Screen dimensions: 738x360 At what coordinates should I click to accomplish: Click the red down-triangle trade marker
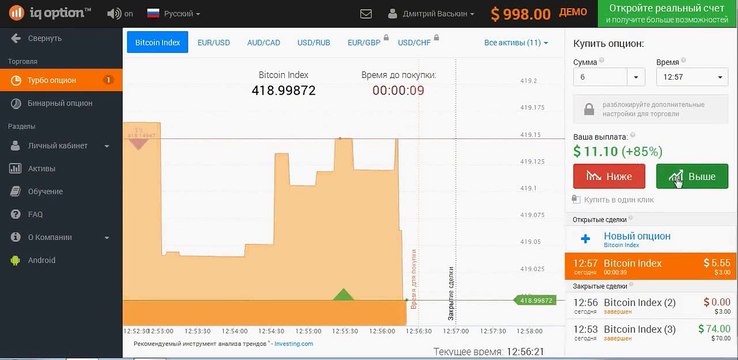click(x=138, y=144)
